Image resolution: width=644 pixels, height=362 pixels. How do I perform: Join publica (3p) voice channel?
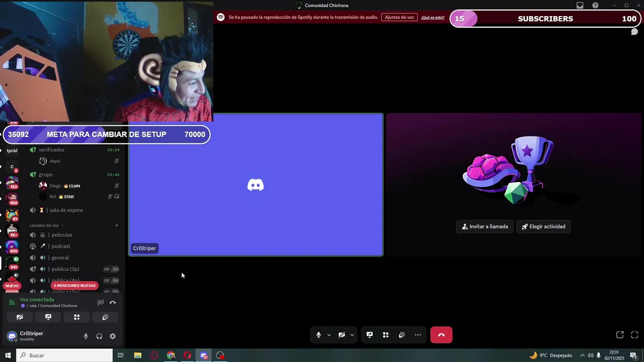[74, 269]
